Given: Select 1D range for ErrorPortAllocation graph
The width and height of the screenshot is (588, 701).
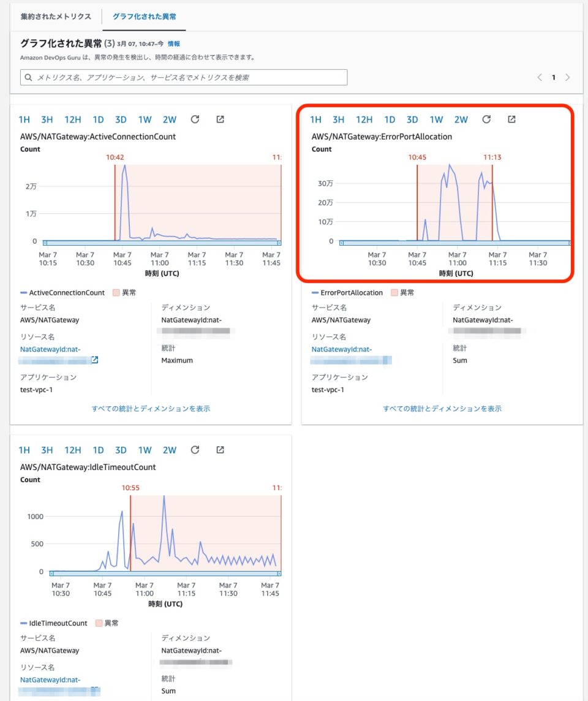Looking at the screenshot, I should tap(390, 119).
